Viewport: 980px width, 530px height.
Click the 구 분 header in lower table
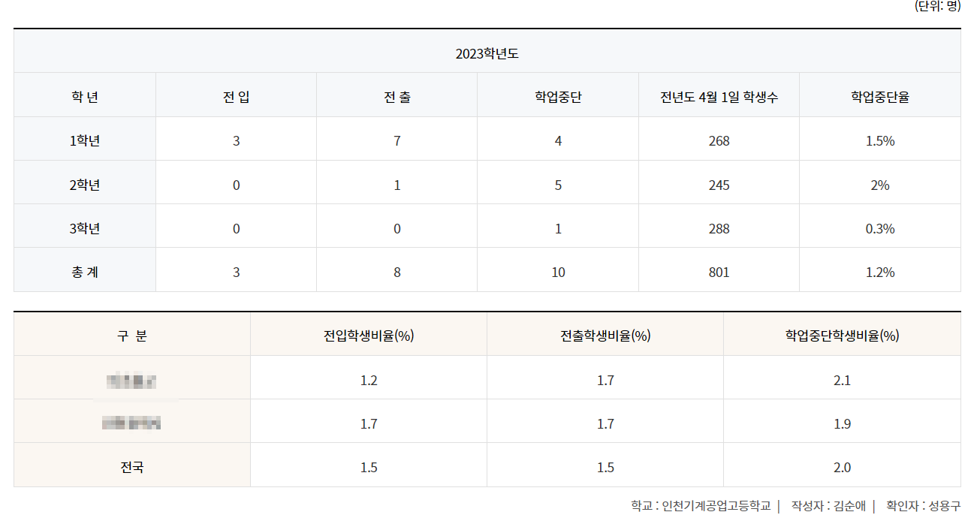131,333
